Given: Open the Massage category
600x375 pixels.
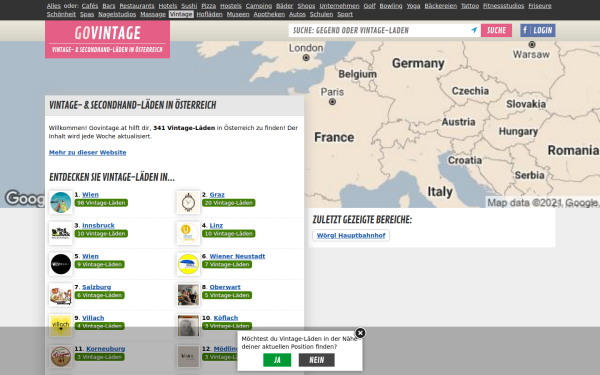Looking at the screenshot, I should 153,14.
